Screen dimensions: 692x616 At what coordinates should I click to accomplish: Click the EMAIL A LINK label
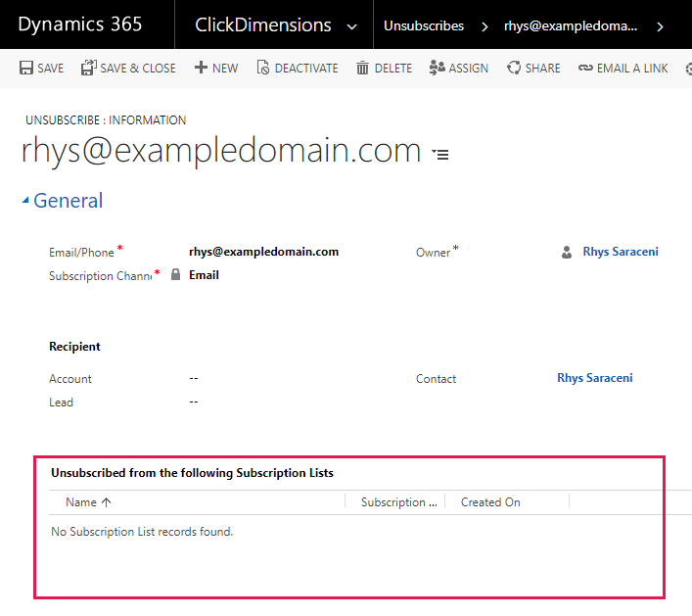[632, 69]
